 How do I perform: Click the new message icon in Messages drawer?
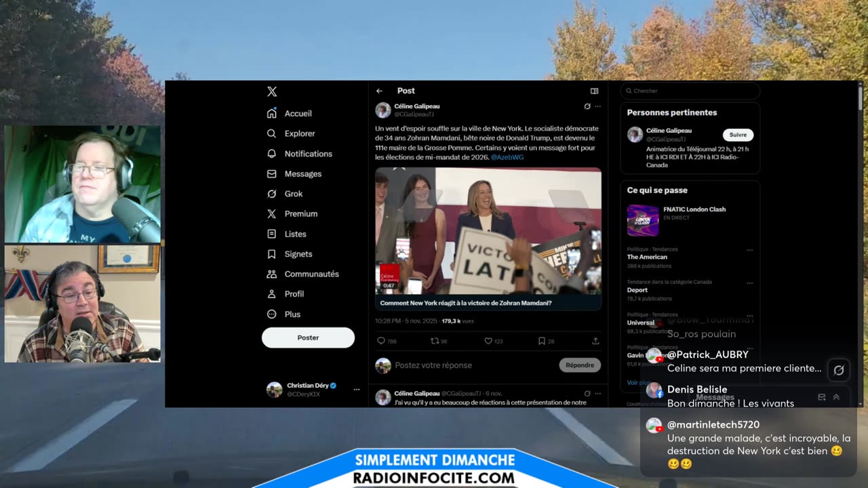(822, 397)
